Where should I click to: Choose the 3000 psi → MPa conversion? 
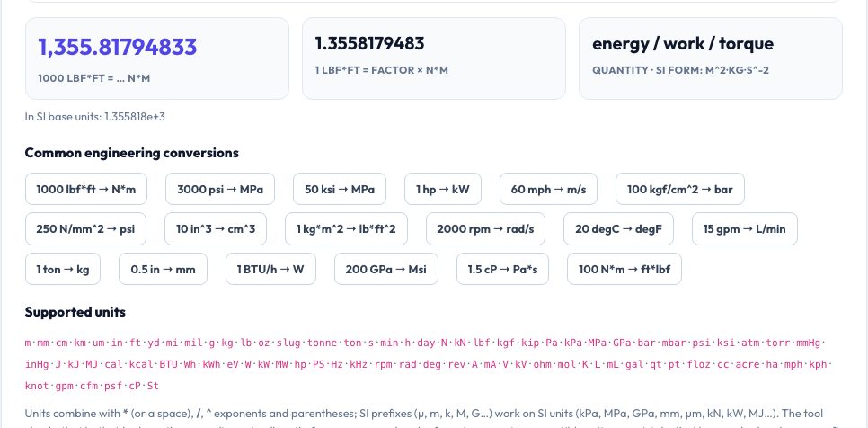pyautogui.click(x=220, y=190)
